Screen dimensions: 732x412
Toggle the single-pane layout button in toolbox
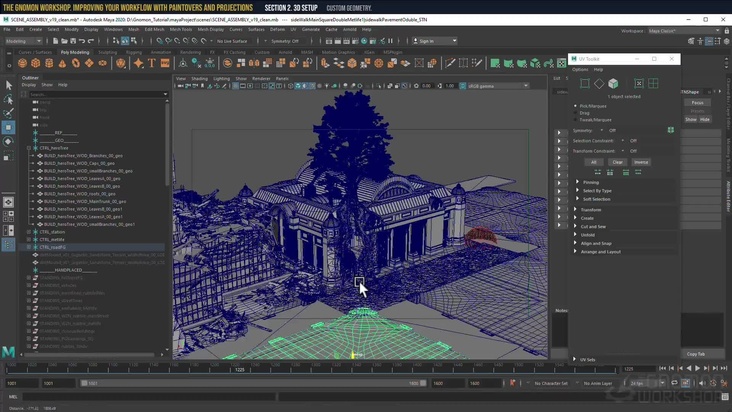(x=8, y=202)
